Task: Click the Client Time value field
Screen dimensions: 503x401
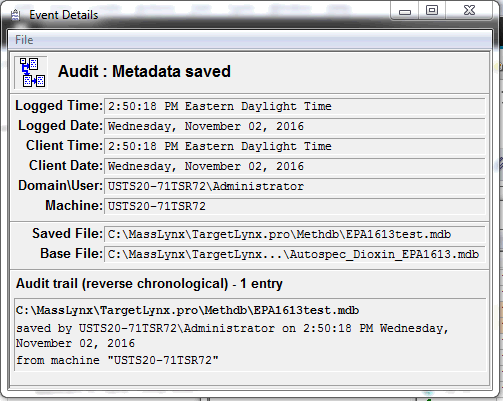Action: (295, 147)
